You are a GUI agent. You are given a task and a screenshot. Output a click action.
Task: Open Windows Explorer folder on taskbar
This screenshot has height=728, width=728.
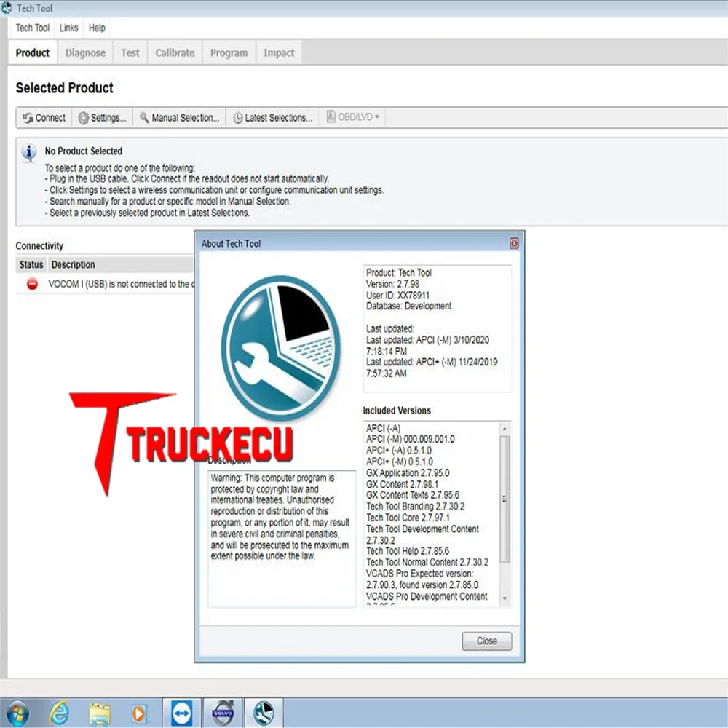[100, 713]
